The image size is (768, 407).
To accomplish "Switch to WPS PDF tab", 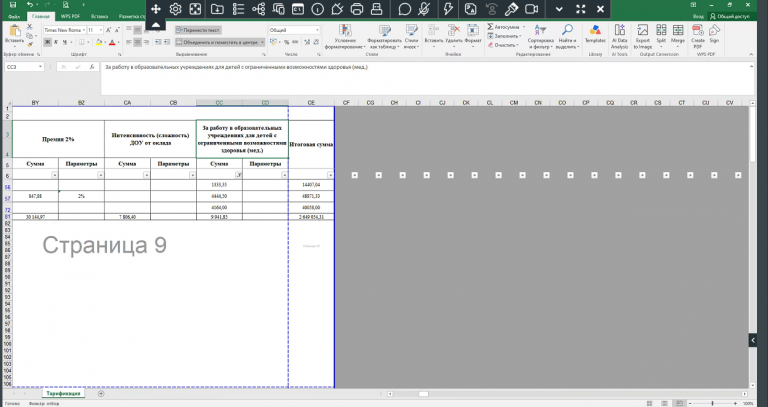I will tap(71, 17).
